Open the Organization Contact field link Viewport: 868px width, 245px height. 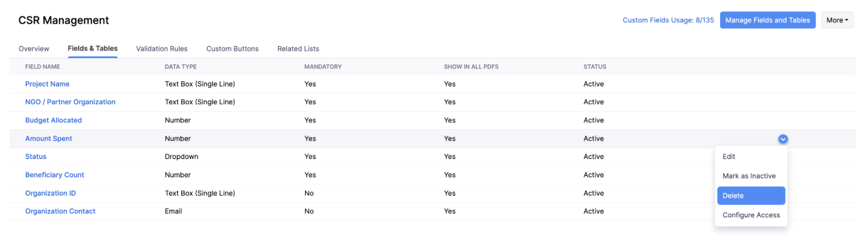(60, 211)
